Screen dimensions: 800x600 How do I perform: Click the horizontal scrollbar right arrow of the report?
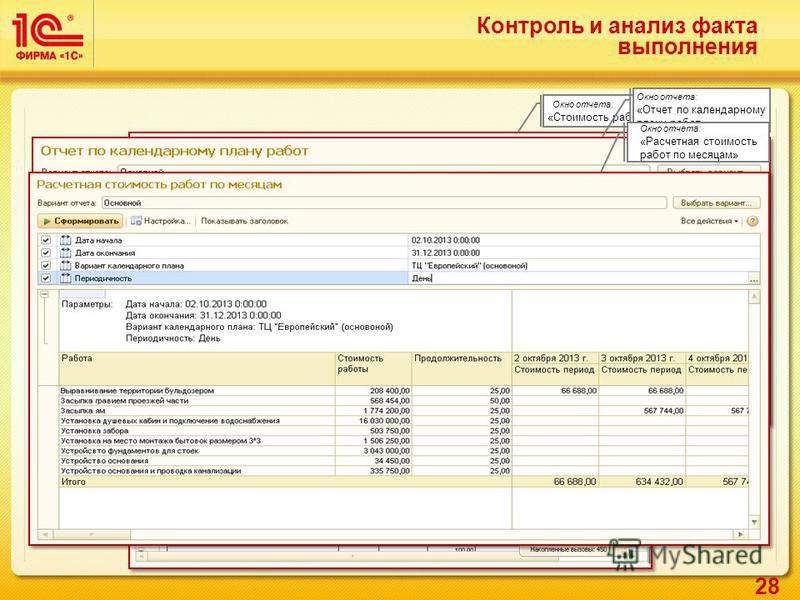tap(740, 534)
